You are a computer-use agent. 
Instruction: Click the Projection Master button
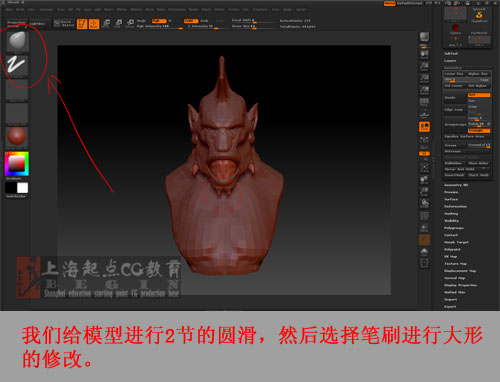pyautogui.click(x=17, y=24)
